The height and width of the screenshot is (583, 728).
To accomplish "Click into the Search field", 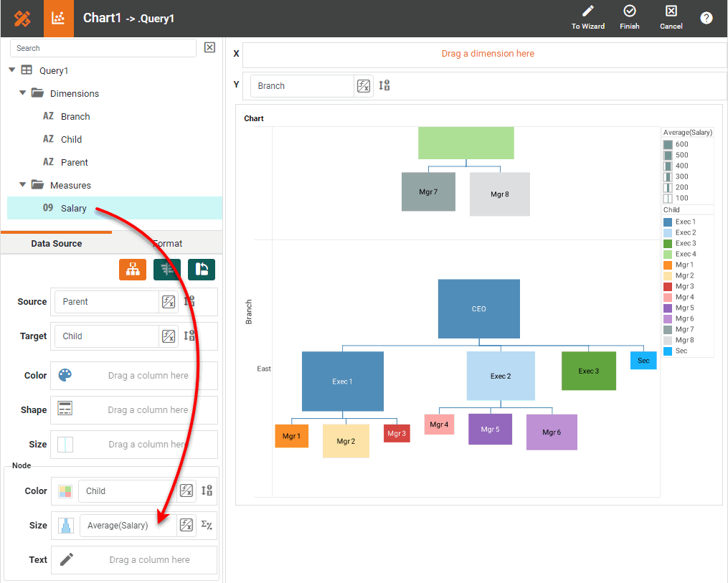I will (x=103, y=48).
